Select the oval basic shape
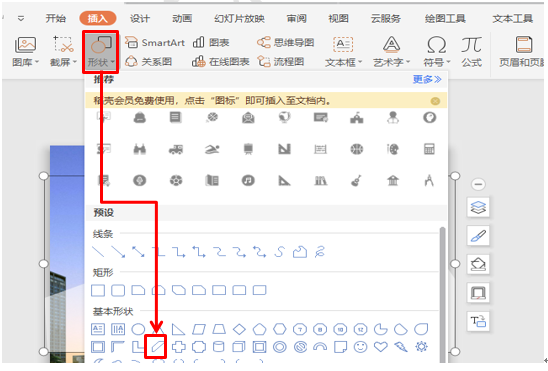Image resolution: width=548 pixels, height=371 pixels. point(138,329)
